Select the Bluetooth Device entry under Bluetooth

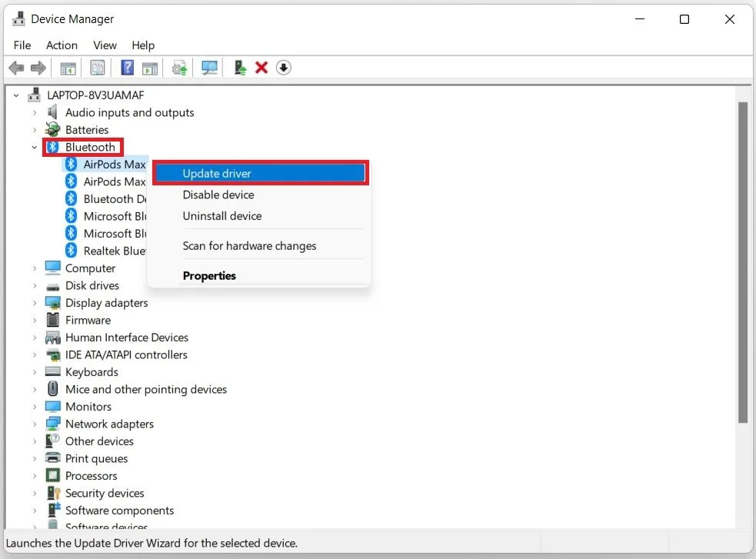[x=105, y=199]
